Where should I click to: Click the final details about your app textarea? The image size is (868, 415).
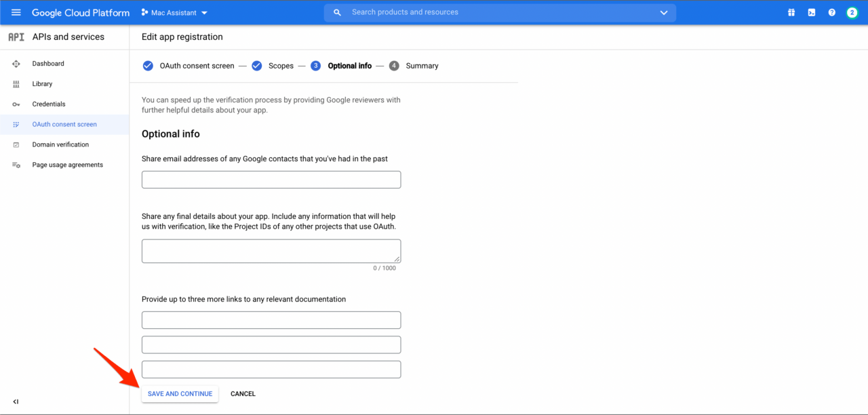coord(271,251)
